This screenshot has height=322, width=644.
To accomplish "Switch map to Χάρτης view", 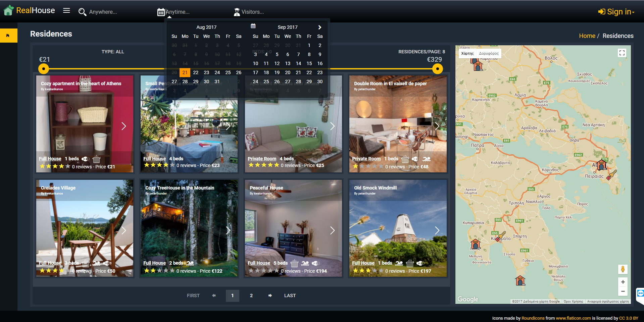I will click(467, 53).
